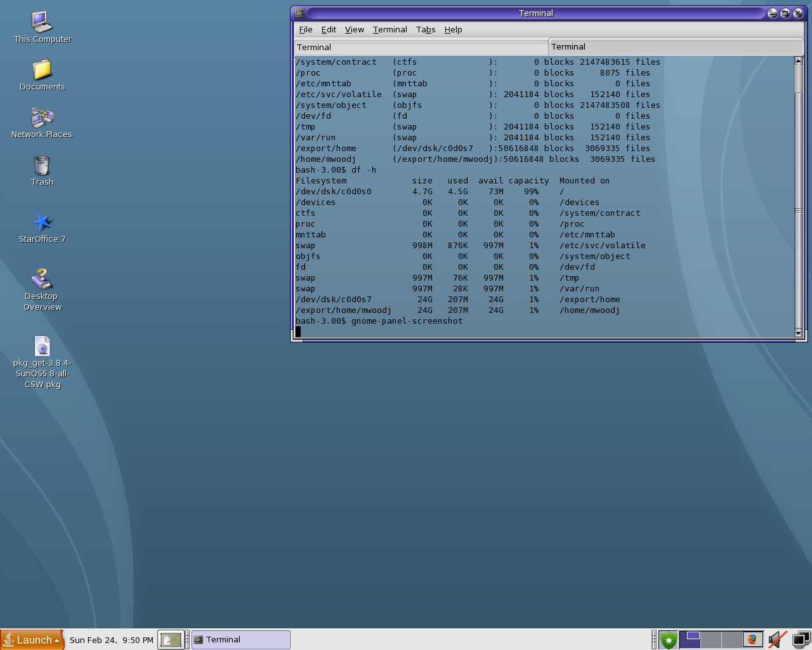Switch to the workspace containing Firefox
812x650 pixels.
click(x=752, y=640)
